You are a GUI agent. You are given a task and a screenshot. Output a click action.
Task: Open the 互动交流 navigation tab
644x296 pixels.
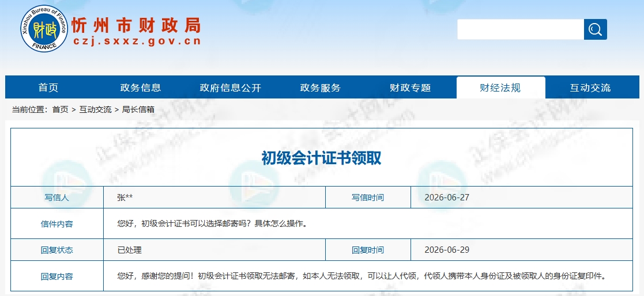[590, 88]
